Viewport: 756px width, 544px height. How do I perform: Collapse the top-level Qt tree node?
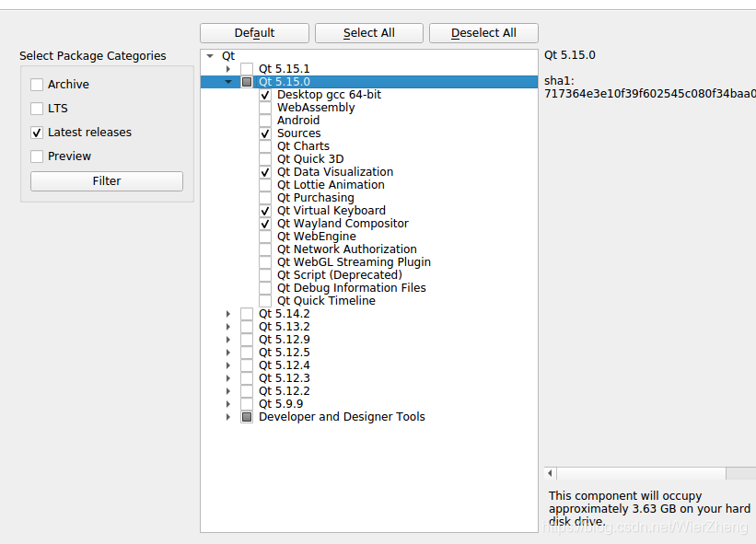210,55
